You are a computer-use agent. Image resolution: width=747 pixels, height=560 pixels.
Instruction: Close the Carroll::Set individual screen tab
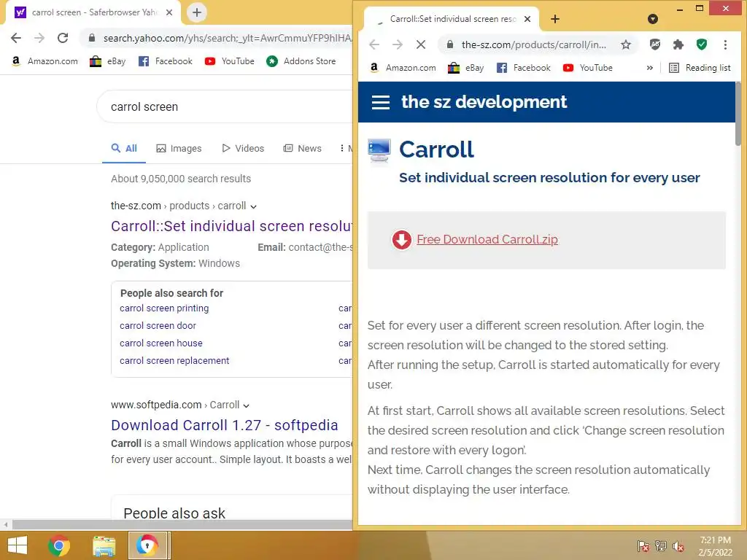click(527, 19)
